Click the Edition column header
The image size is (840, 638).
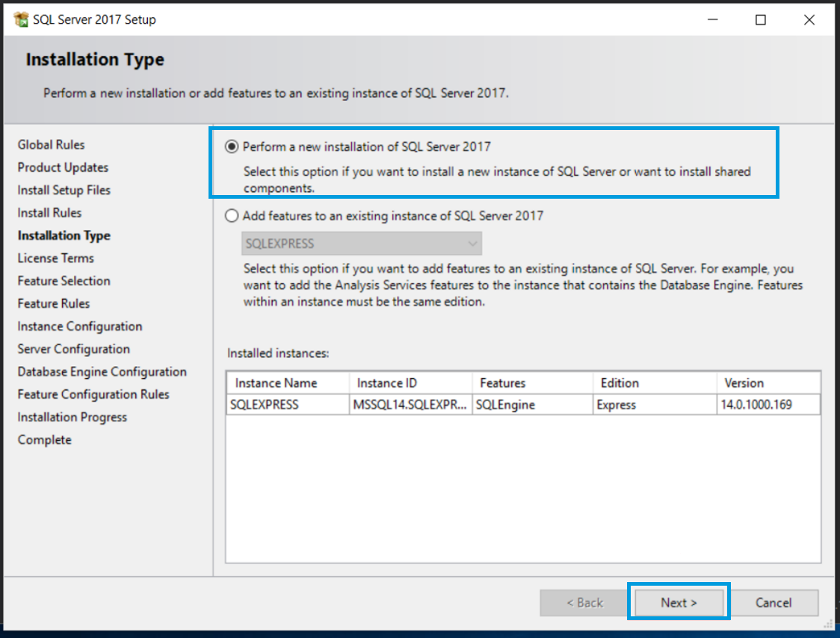pos(655,383)
